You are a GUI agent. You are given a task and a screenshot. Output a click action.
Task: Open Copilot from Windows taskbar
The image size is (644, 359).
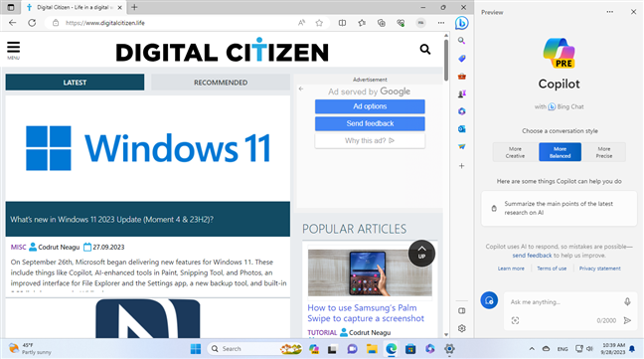[314, 349]
